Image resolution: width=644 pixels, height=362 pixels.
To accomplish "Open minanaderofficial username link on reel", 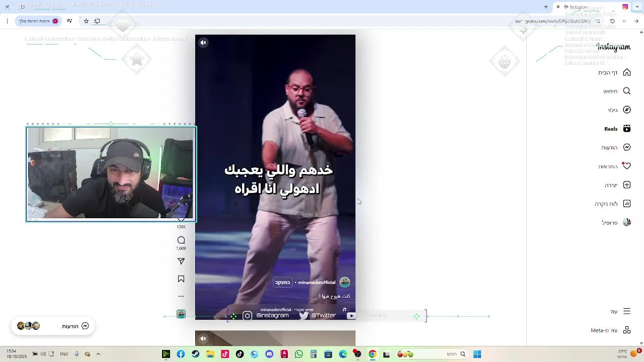I will coord(316,283).
